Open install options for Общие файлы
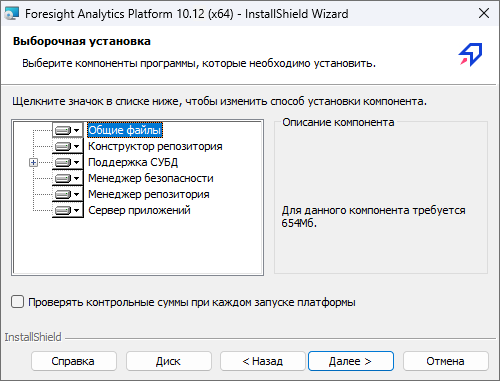 pyautogui.click(x=68, y=130)
